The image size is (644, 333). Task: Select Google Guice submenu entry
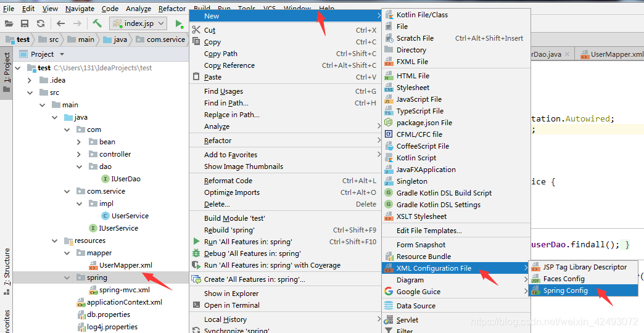[x=456, y=292]
